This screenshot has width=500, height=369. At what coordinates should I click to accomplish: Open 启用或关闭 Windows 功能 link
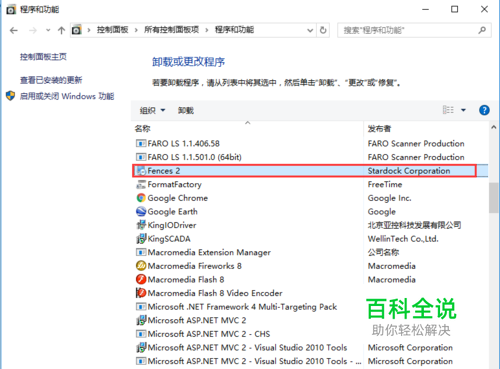[x=67, y=96]
